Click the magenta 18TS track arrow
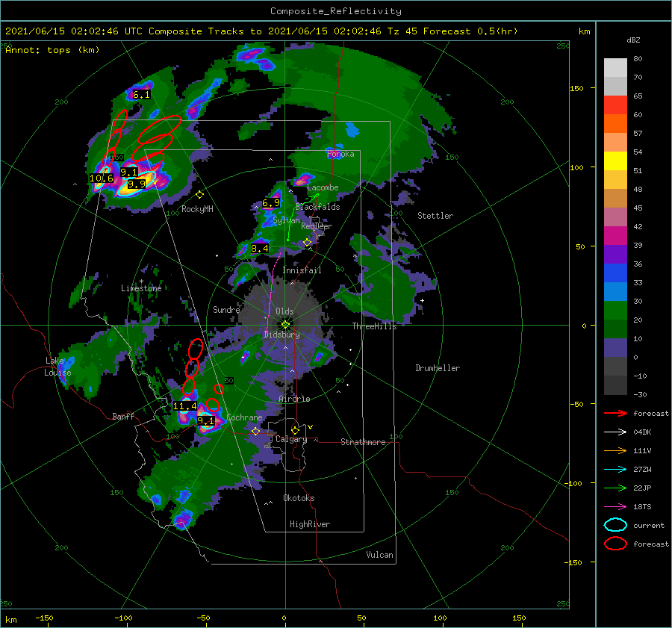The height and width of the screenshot is (628, 672). (x=615, y=507)
